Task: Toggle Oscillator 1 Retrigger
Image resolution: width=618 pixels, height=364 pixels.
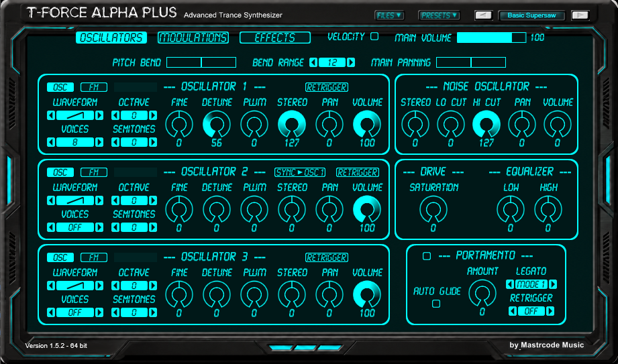Action: 327,87
